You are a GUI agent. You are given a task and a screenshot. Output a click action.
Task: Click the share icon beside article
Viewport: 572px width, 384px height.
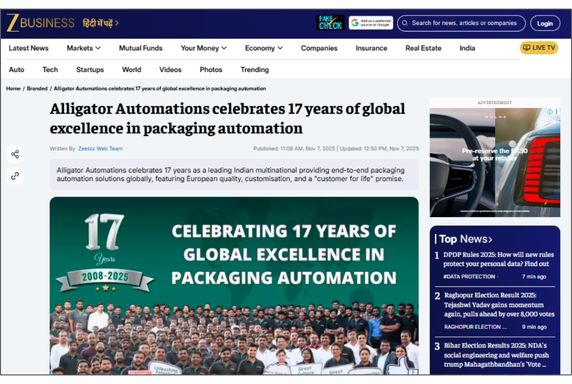15,154
